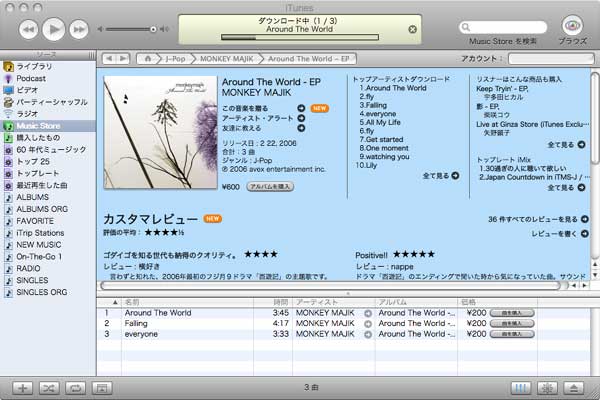Toggle the artwork viewer button
Screen dimensions: 600x400
pyautogui.click(x=102, y=388)
